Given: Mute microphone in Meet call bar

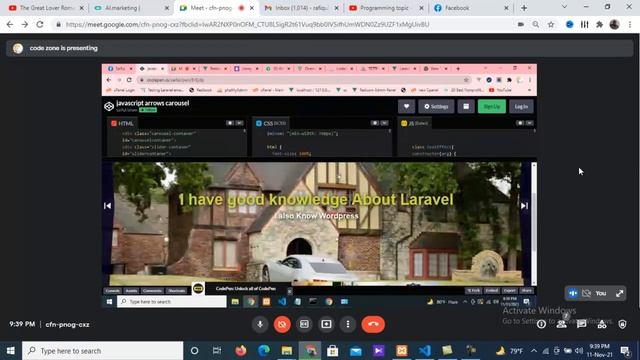Looking at the screenshot, I should coord(260,324).
